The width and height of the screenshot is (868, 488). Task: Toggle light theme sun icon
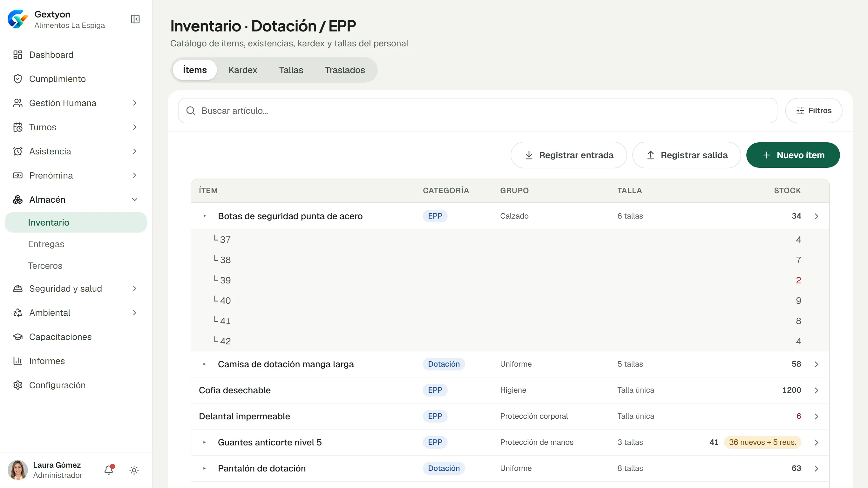tap(134, 470)
